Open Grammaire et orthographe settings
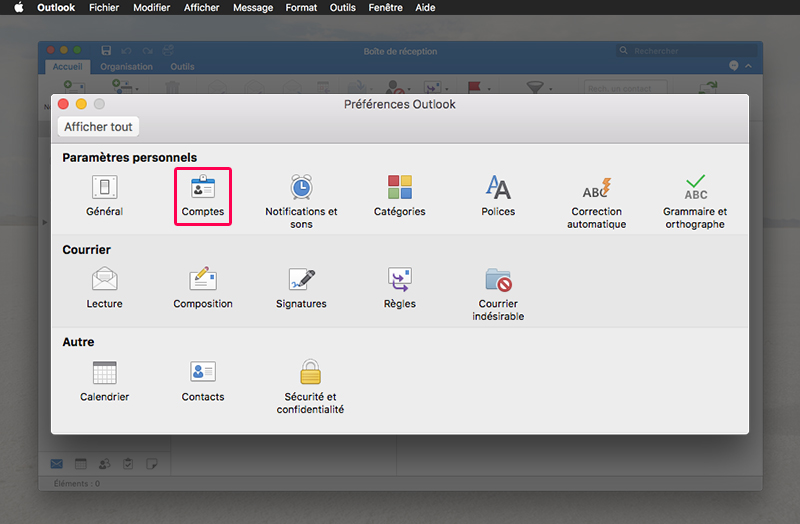800x524 pixels. [695, 202]
